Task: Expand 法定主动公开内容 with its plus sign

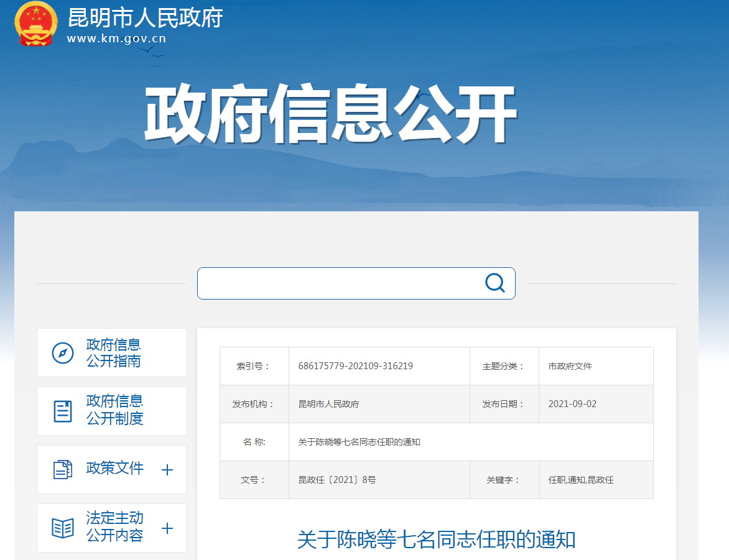Action: coord(167,528)
